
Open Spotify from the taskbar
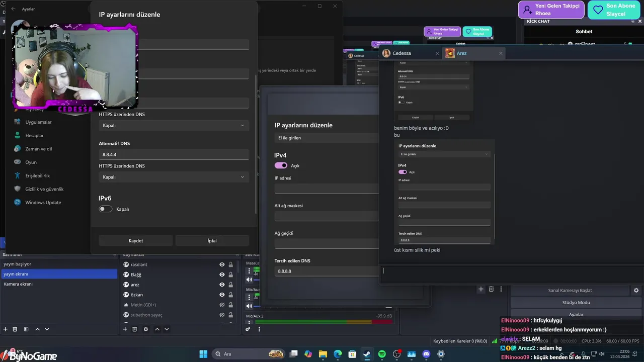(382, 354)
